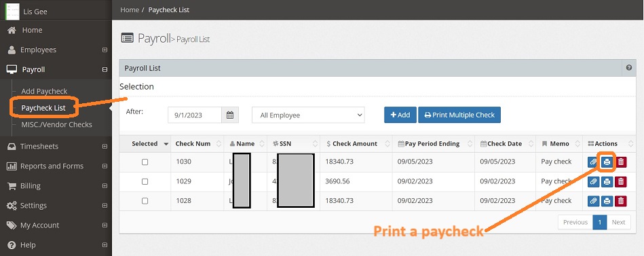The width and height of the screenshot is (644, 256).
Task: Expand the Billing menu
Action: click(x=105, y=186)
